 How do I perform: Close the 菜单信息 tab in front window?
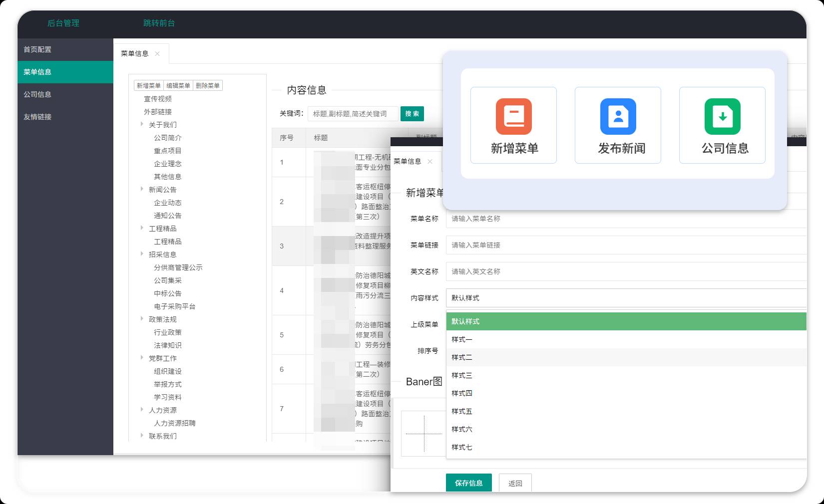(x=430, y=161)
